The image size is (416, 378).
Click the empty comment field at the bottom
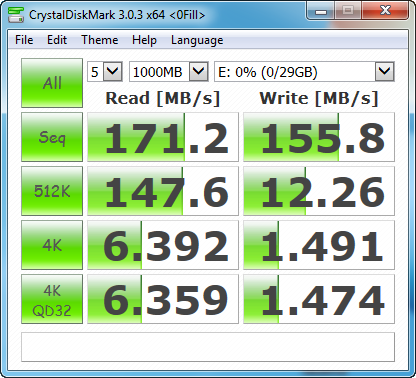tap(208, 347)
